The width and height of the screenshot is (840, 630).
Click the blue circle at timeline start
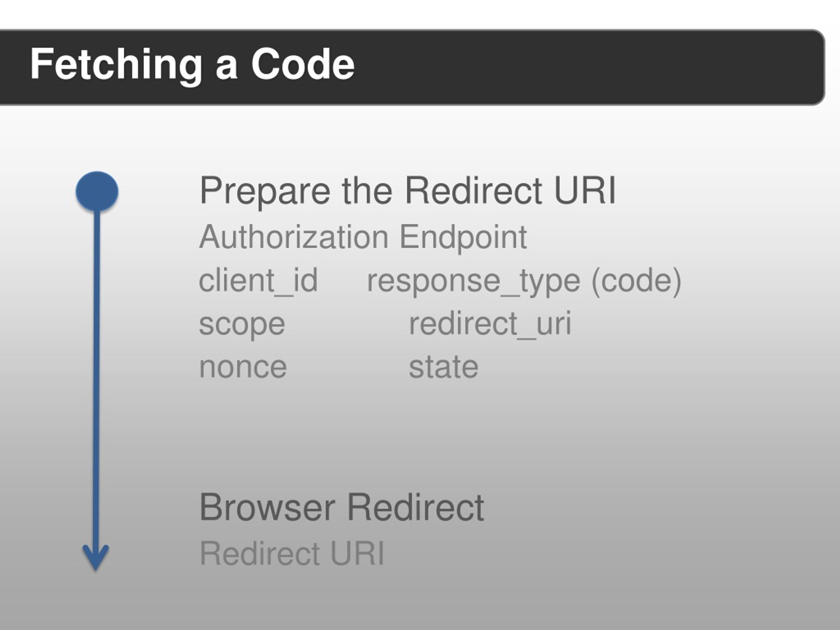point(97,191)
